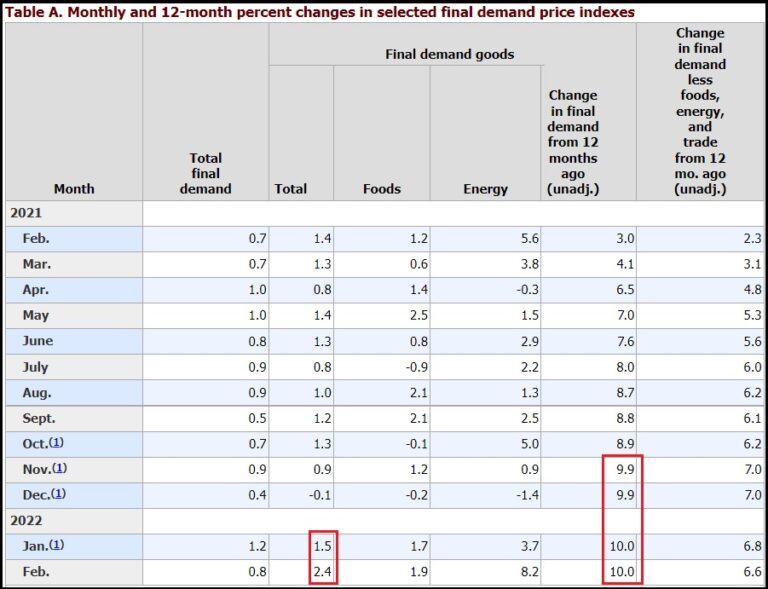Screen dimensions: 768x589
Task: Click the 5.3 value in May row
Action: click(752, 315)
